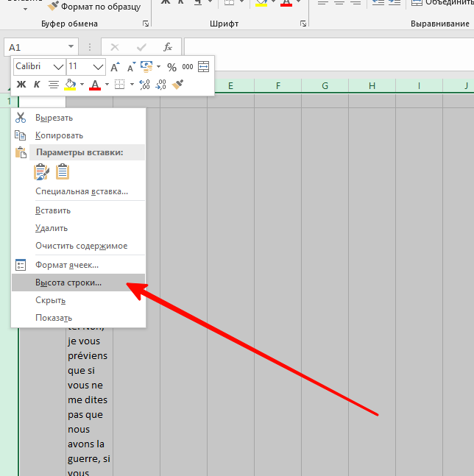Viewport: 474px width, 476px height.
Task: Click merge and center icon in mini toolbar
Action: [x=203, y=66]
